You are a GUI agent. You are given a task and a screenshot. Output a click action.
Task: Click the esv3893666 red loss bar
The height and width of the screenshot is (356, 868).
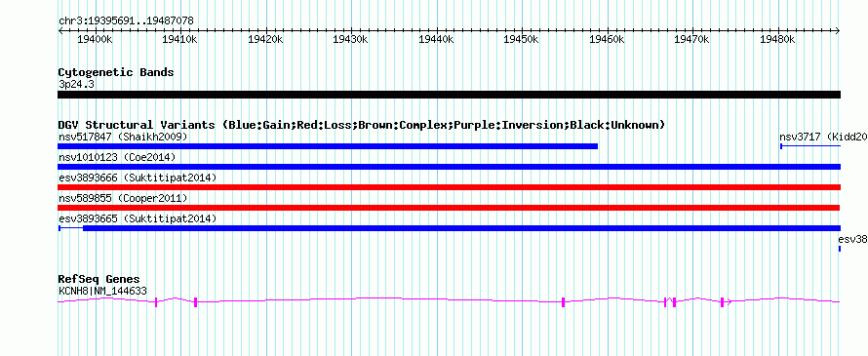click(449, 187)
